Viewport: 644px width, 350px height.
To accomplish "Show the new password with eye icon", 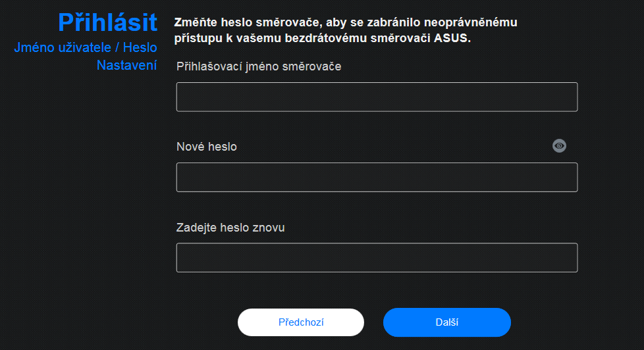I will tap(559, 146).
